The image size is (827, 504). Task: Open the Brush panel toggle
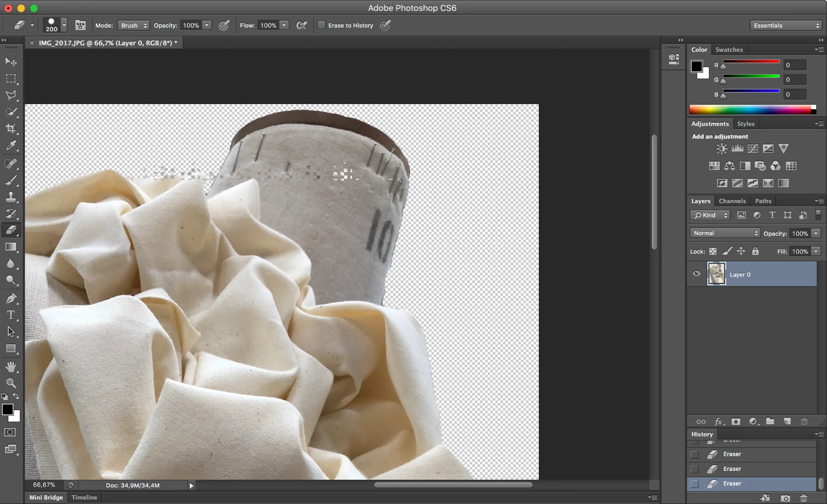point(80,25)
